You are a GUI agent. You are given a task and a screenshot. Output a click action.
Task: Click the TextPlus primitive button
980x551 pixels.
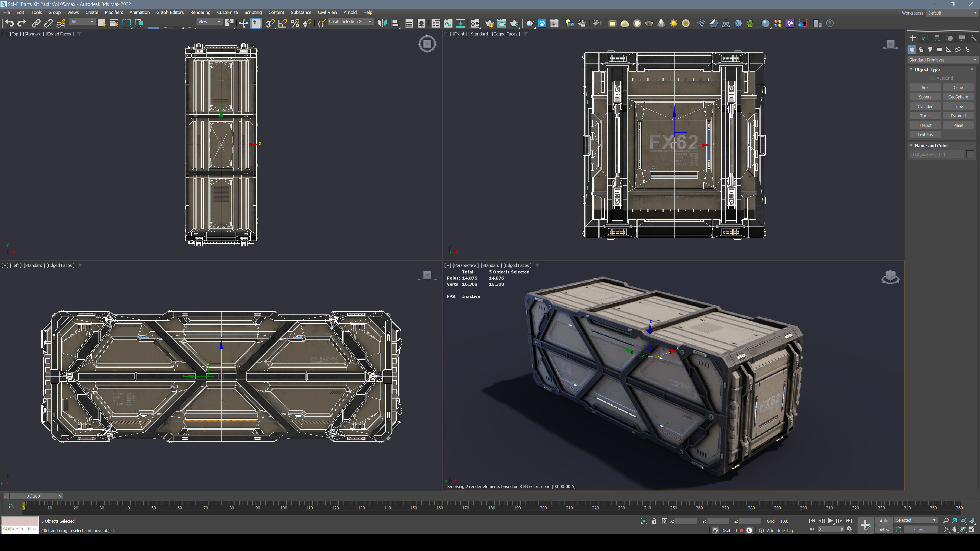pos(925,135)
